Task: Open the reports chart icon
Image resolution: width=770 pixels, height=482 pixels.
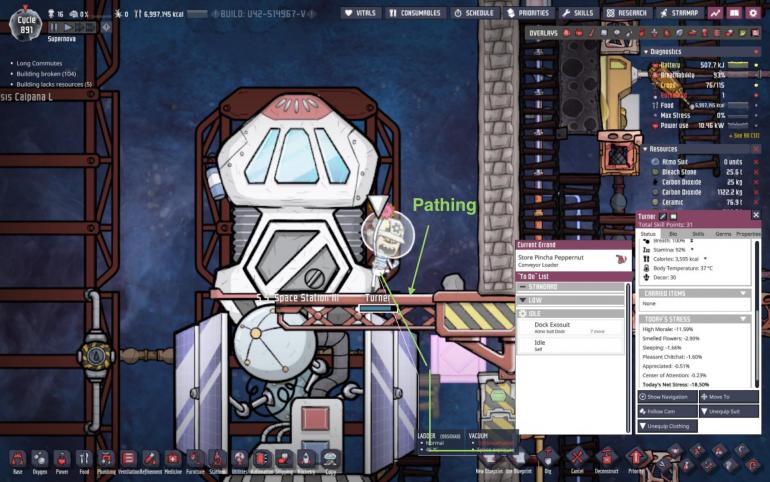Action: pos(715,13)
